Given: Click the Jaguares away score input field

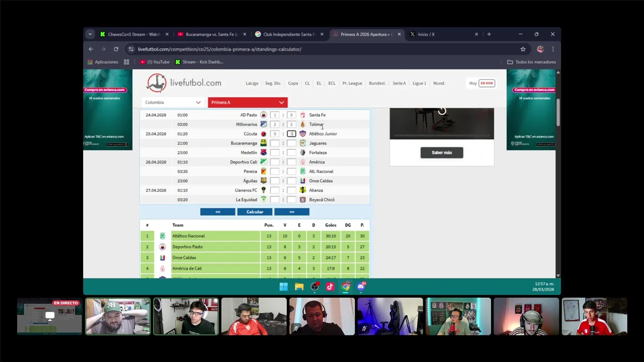Looking at the screenshot, I should [291, 143].
